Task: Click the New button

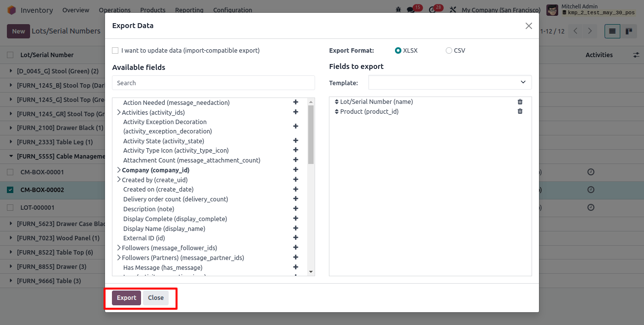Action: coord(18,31)
